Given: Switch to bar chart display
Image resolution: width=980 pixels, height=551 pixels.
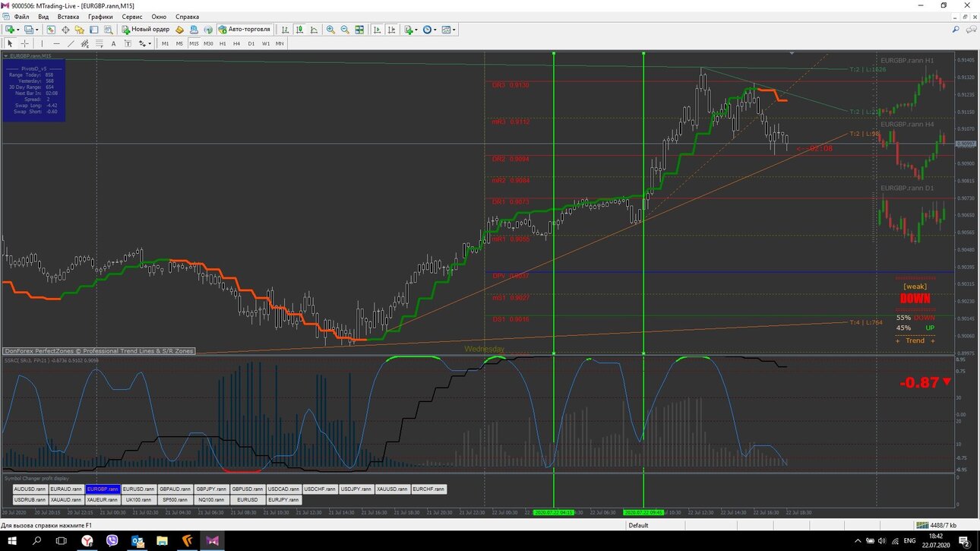Looking at the screenshot, I should point(286,30).
